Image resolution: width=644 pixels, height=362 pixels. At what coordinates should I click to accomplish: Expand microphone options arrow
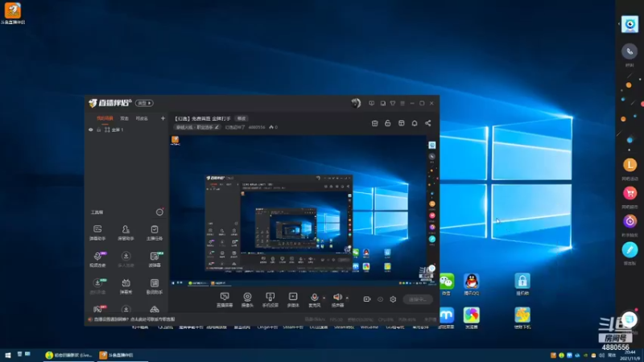324,298
